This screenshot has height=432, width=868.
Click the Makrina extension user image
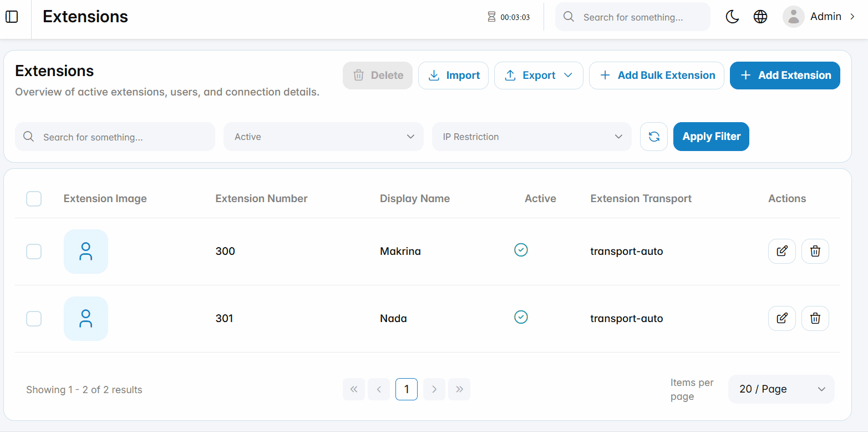click(86, 252)
